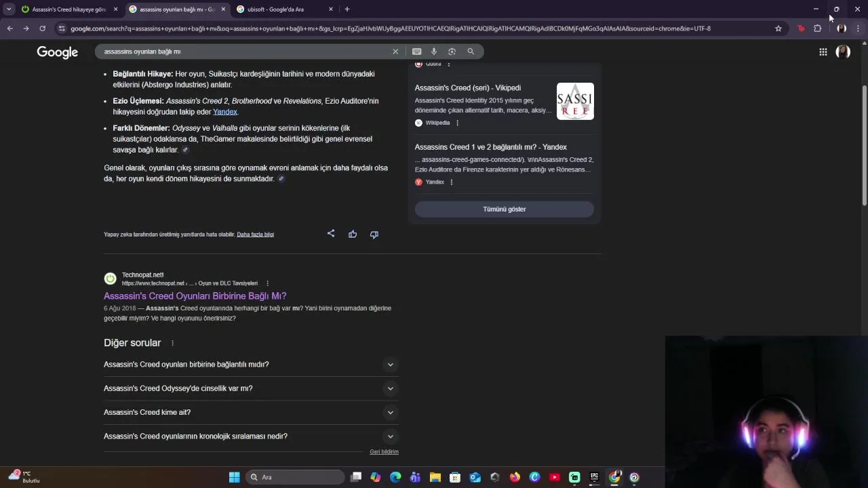
Task: Open the Google account profile picture
Action: tap(843, 52)
